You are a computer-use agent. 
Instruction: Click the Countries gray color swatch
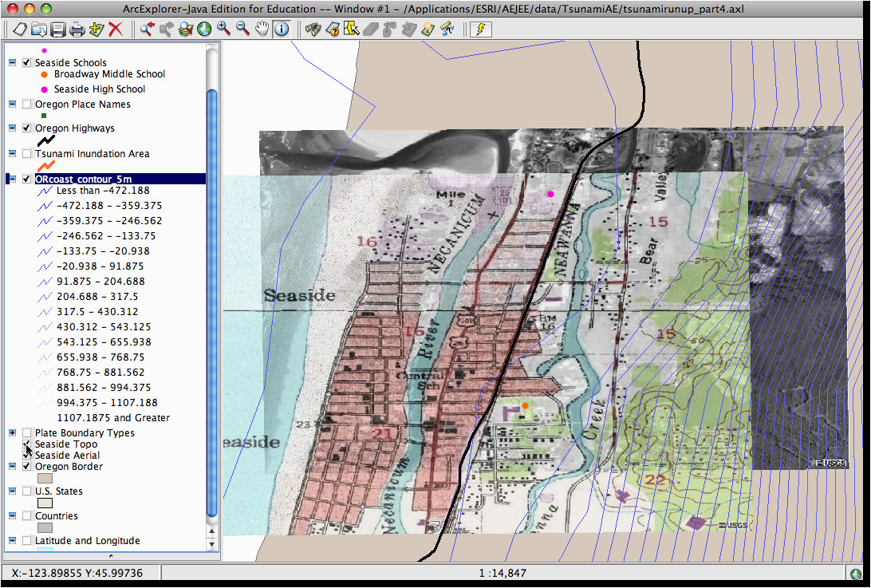click(x=45, y=527)
